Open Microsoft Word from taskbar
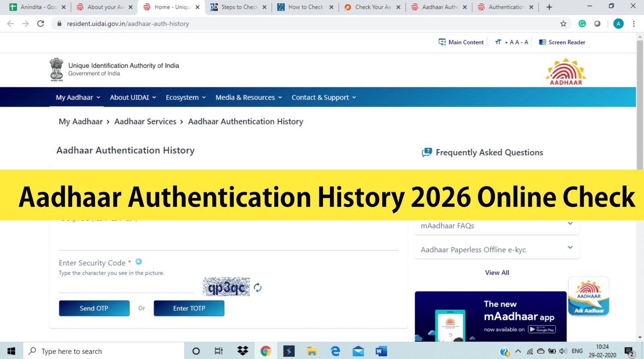Image resolution: width=644 pixels, height=359 pixels. tap(381, 351)
